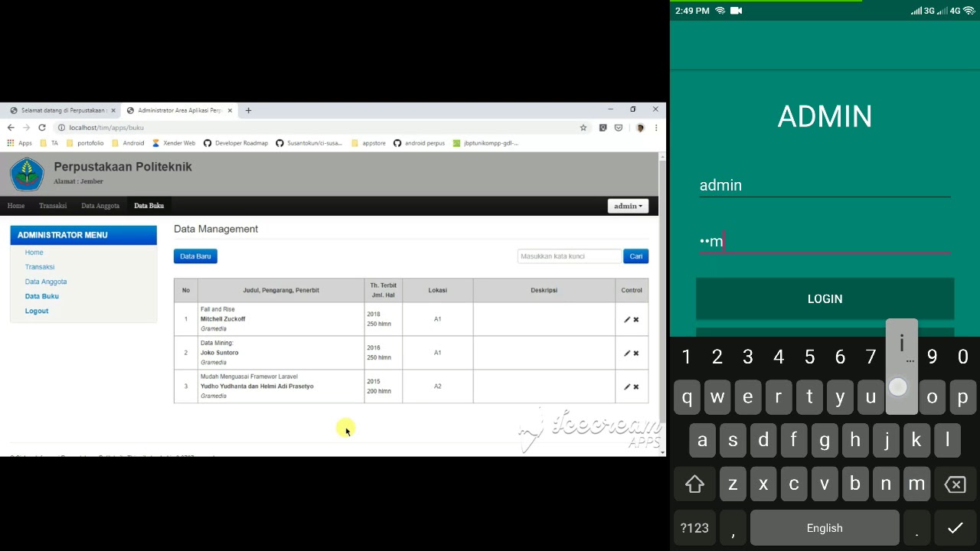Click the Data Baru button
Screen dimensions: 980x551
(x=195, y=256)
